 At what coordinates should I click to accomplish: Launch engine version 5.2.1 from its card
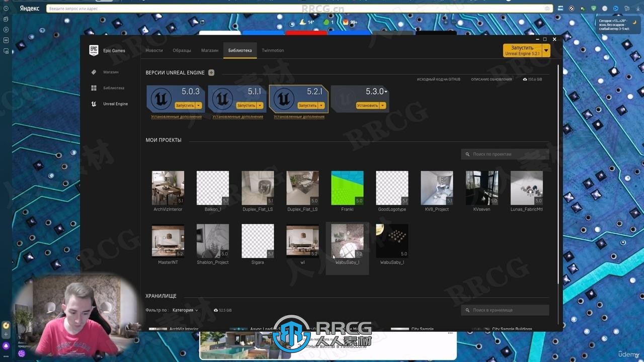pyautogui.click(x=307, y=106)
